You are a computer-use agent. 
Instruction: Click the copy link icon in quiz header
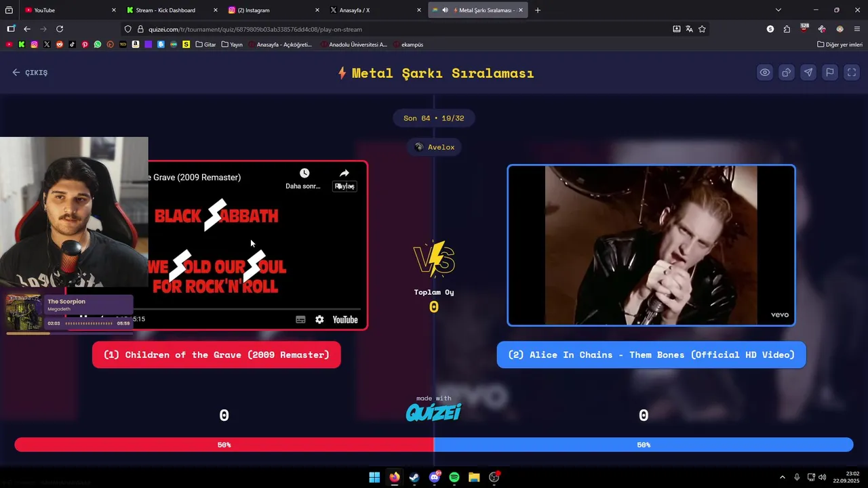point(787,73)
